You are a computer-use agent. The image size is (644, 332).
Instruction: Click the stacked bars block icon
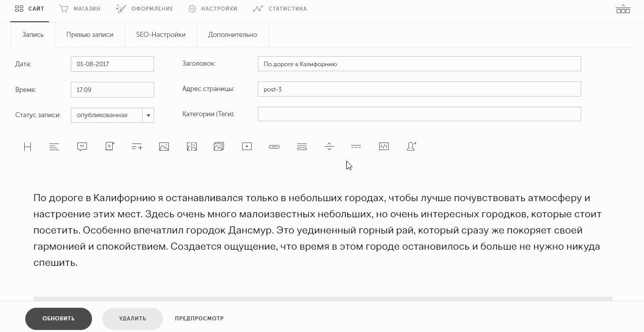point(302,147)
